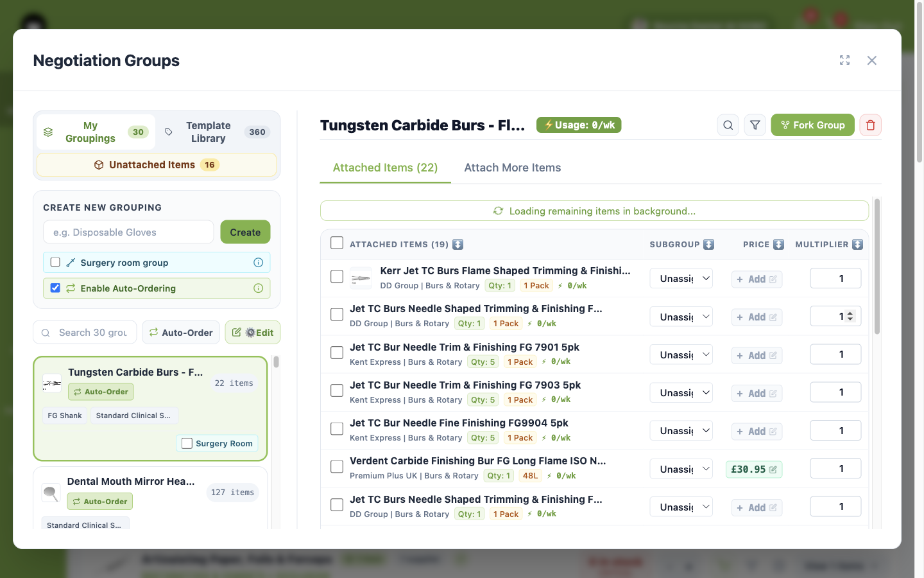Sort by Multiplier column icon
The height and width of the screenshot is (578, 924).
857,244
